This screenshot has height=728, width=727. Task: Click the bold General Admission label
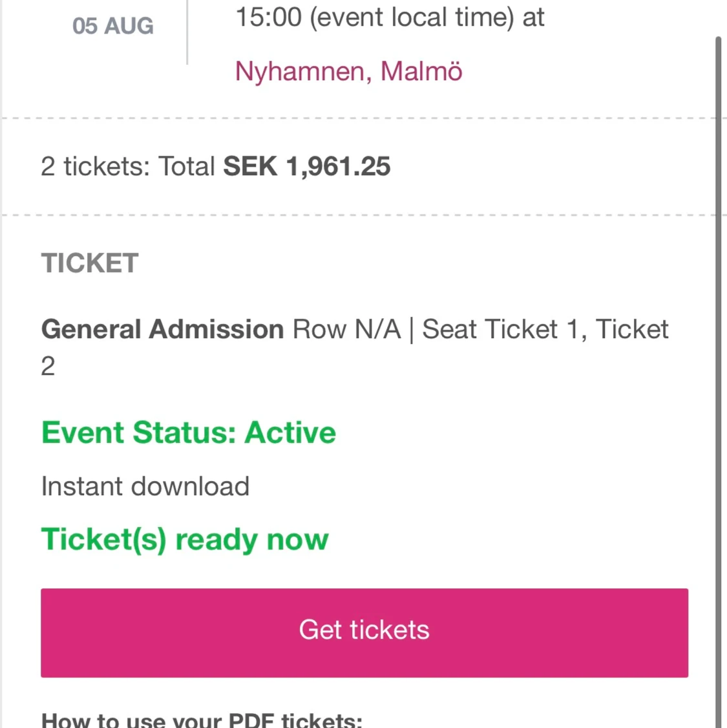click(x=162, y=329)
